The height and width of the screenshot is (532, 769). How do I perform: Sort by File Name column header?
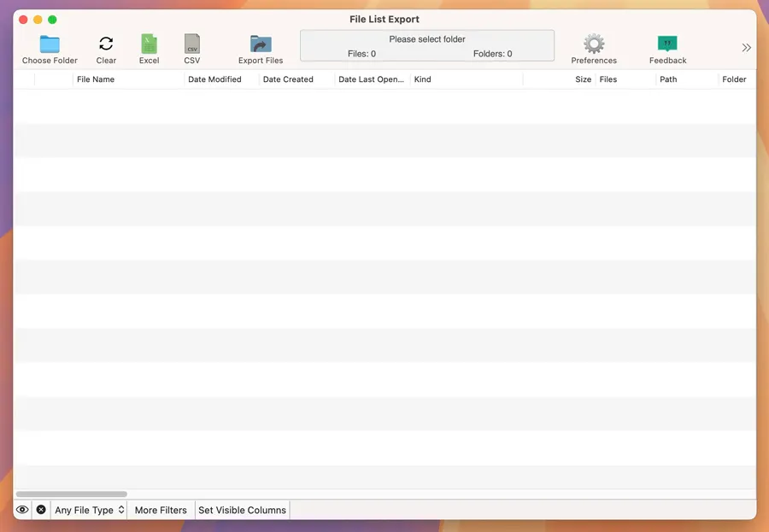pyautogui.click(x=96, y=79)
